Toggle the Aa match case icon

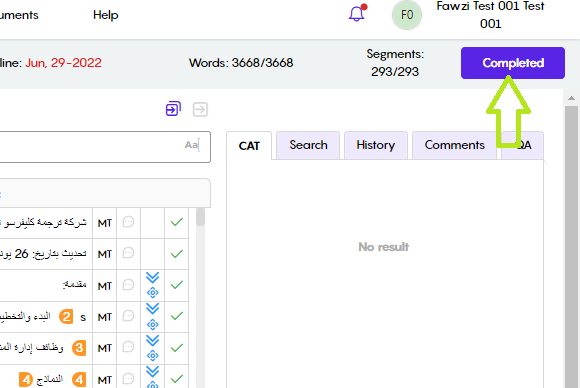(192, 145)
